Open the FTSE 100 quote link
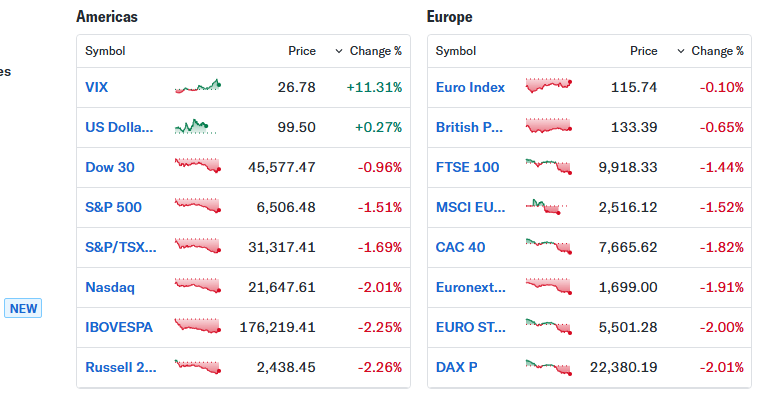This screenshot has height=404, width=763. click(x=467, y=167)
